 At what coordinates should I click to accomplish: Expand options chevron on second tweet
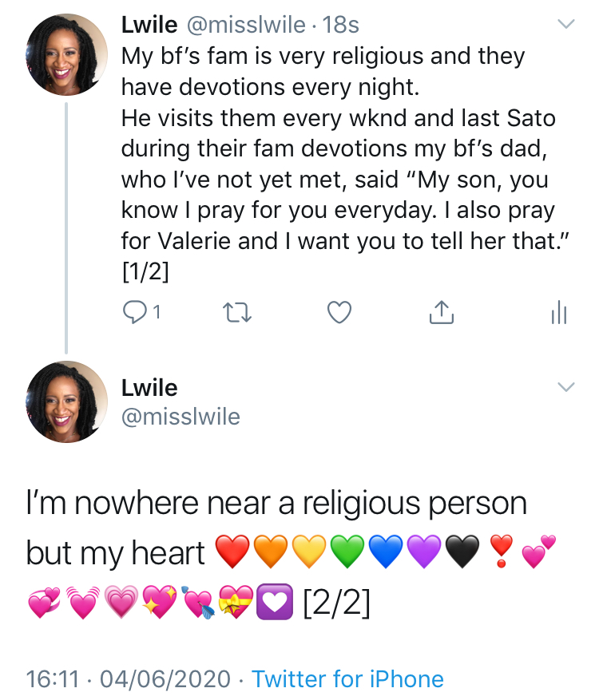tap(565, 387)
